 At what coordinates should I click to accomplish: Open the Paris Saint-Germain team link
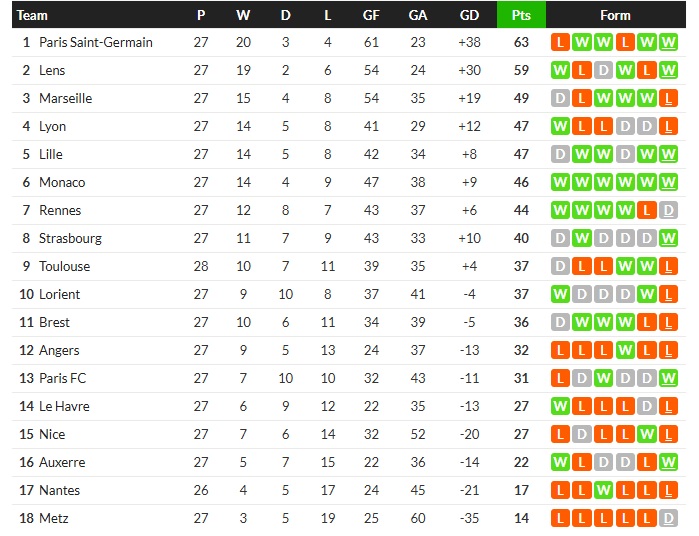[96, 43]
